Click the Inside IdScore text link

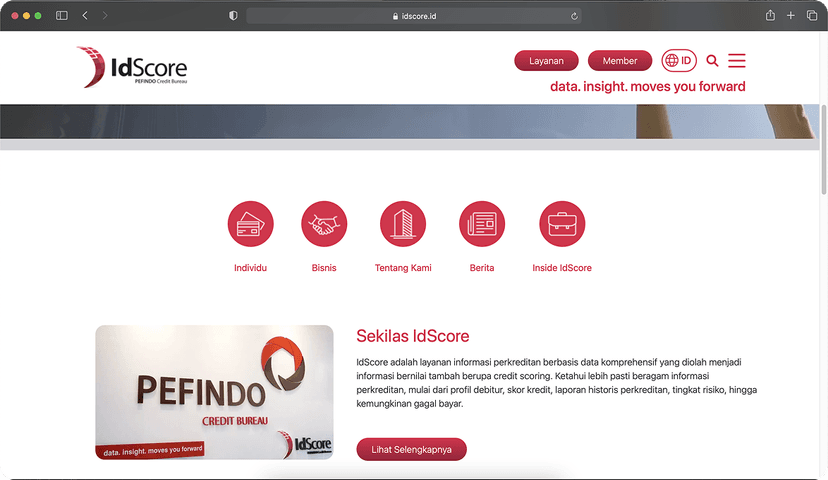click(x=562, y=268)
